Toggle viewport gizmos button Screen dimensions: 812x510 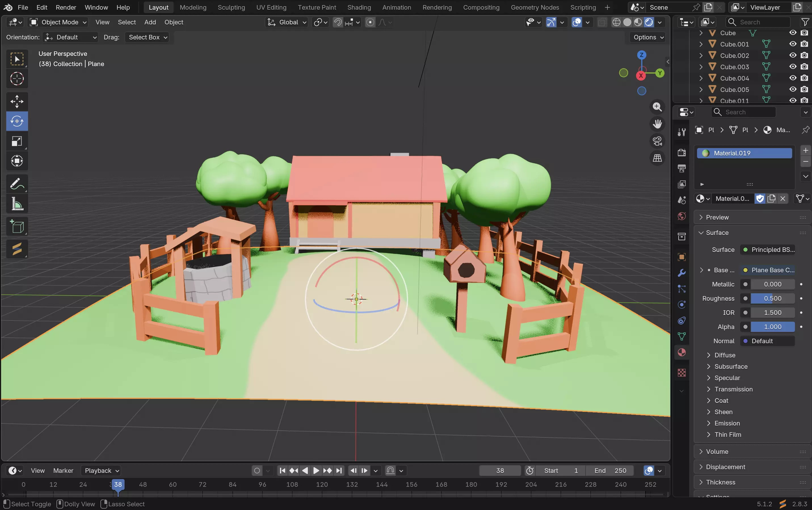pyautogui.click(x=551, y=22)
